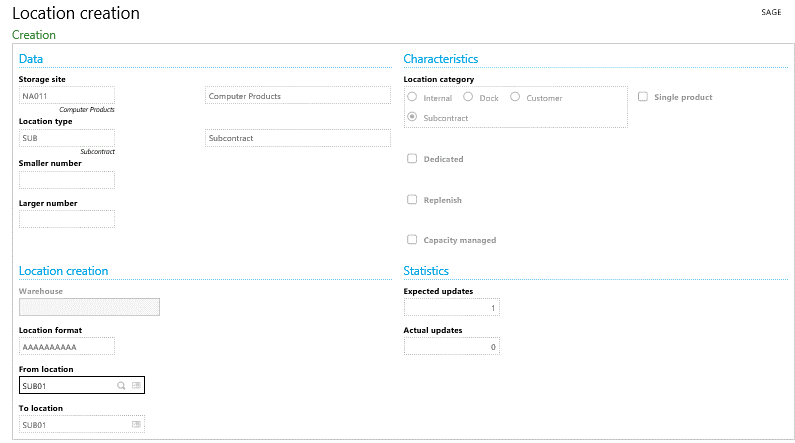Screen dimensions: 795x443
Task: Select the Customer radio option
Action: pyautogui.click(x=515, y=98)
